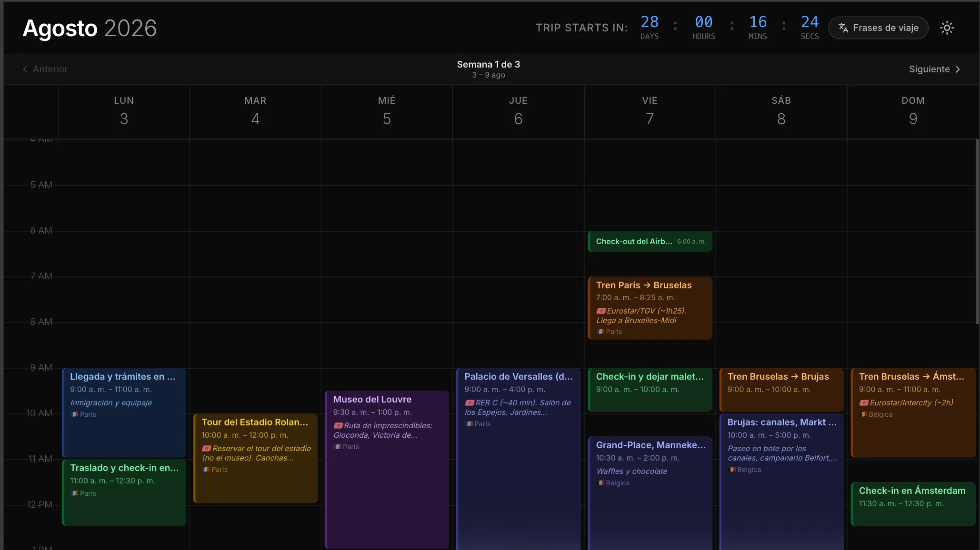Select the SÁB 8 day header
The image size is (980, 550).
point(781,111)
